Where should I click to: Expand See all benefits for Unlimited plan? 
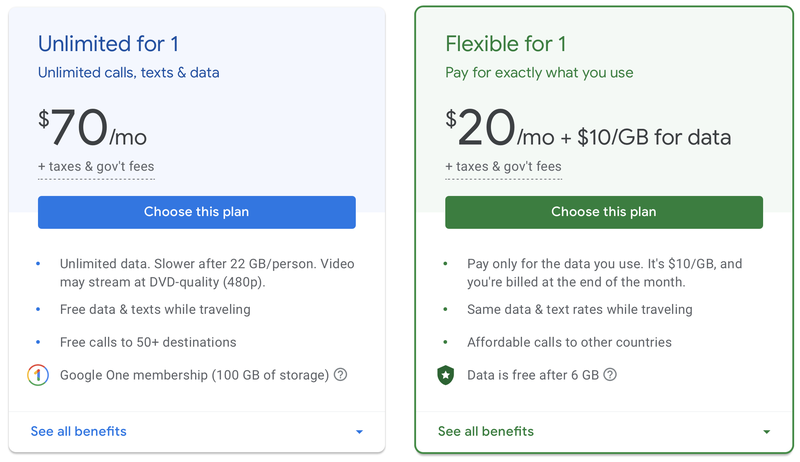79,431
